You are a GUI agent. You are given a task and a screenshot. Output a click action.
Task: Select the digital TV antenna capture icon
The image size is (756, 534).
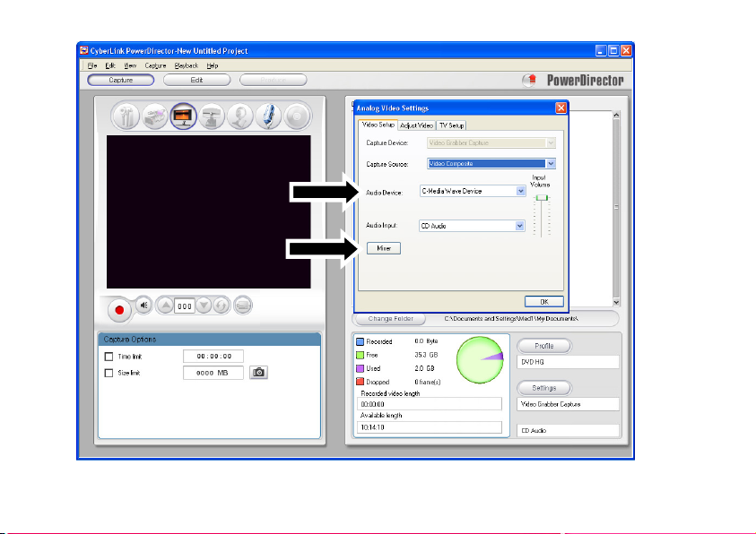click(212, 116)
